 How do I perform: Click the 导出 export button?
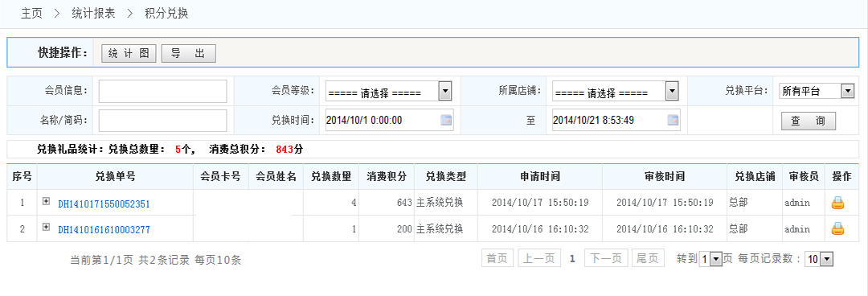click(188, 53)
